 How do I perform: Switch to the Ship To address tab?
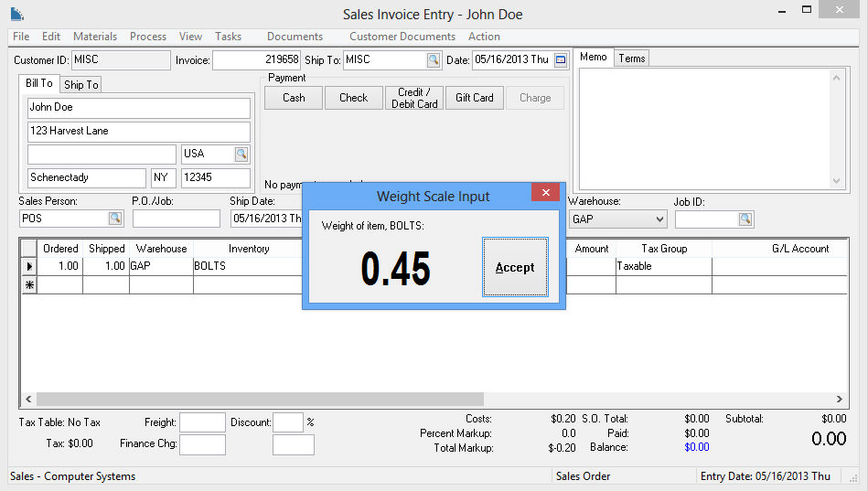[80, 85]
